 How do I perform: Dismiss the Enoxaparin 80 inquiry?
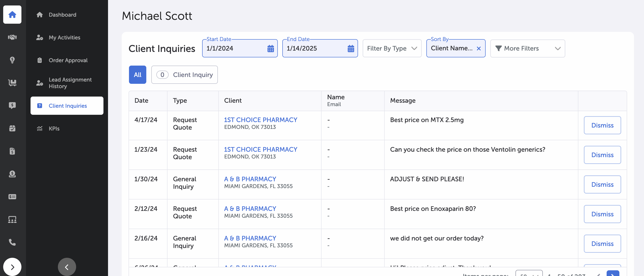pyautogui.click(x=602, y=214)
